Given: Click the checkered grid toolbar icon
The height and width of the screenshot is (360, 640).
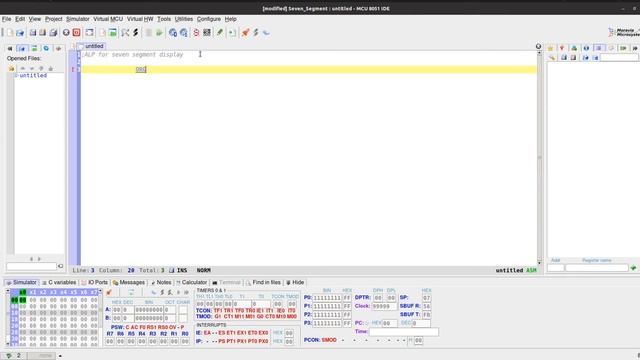Looking at the screenshot, I should [207, 33].
